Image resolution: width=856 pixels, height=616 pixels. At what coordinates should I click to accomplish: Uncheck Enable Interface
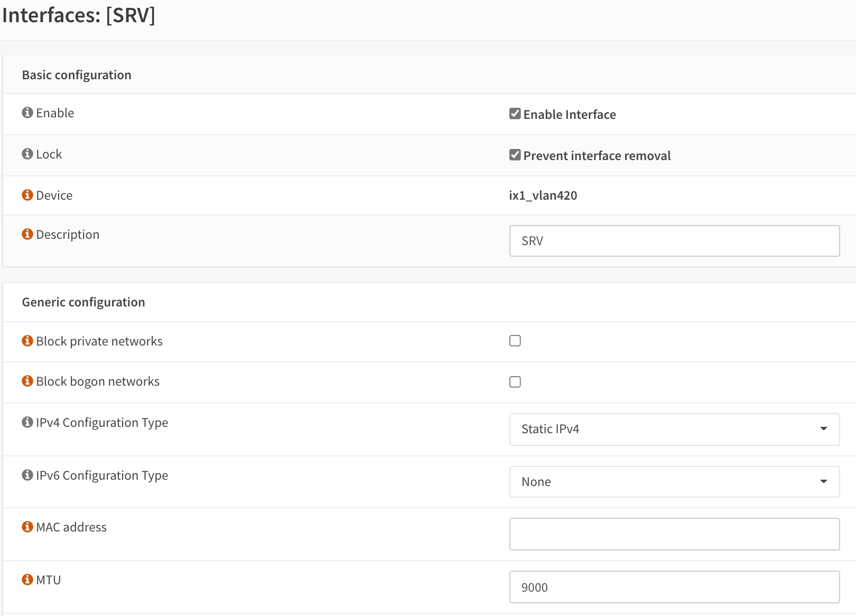click(x=515, y=113)
